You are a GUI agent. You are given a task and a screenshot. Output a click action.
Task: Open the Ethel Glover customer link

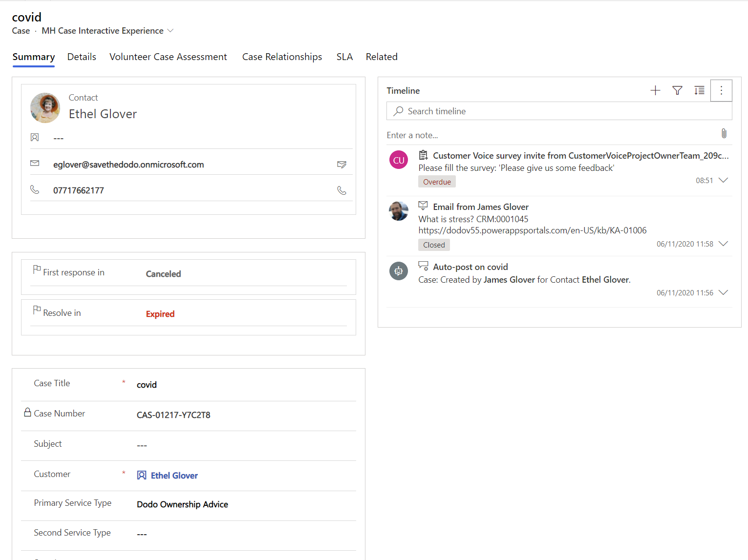[174, 476]
